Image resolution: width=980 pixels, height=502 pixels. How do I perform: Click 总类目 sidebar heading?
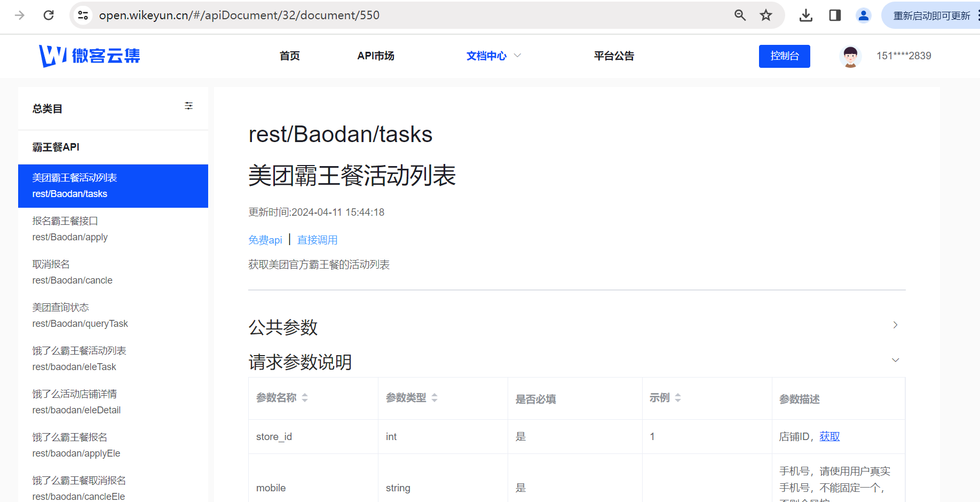point(48,109)
